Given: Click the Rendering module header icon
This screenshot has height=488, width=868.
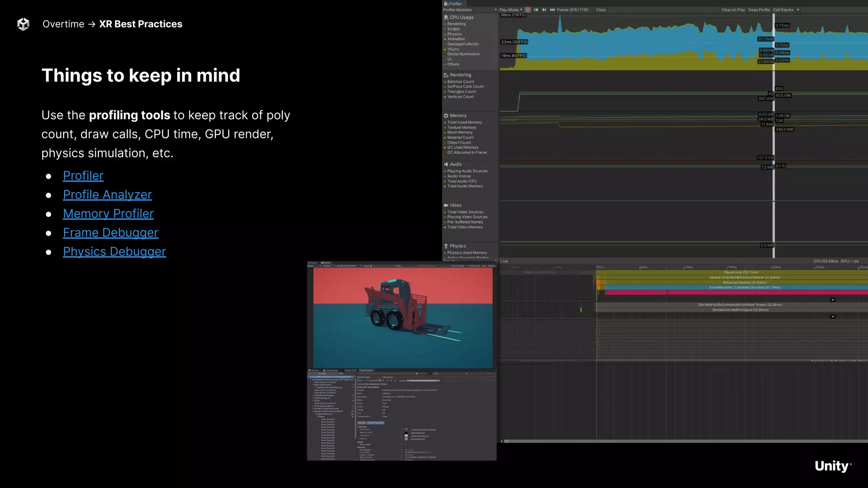Looking at the screenshot, I should tap(446, 75).
